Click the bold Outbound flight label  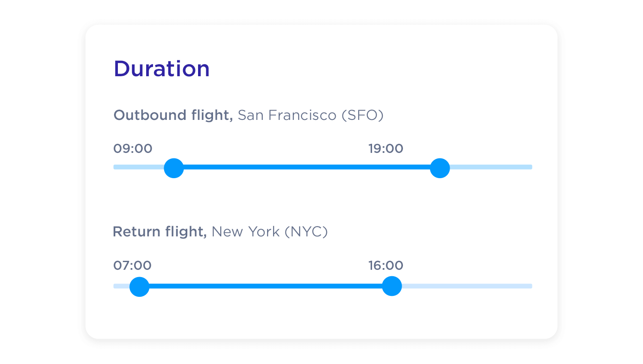coord(173,115)
